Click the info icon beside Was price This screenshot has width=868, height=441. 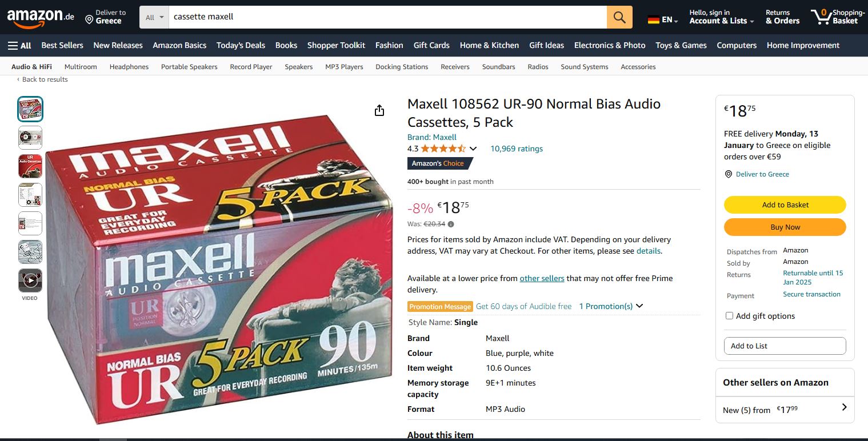[x=451, y=224]
